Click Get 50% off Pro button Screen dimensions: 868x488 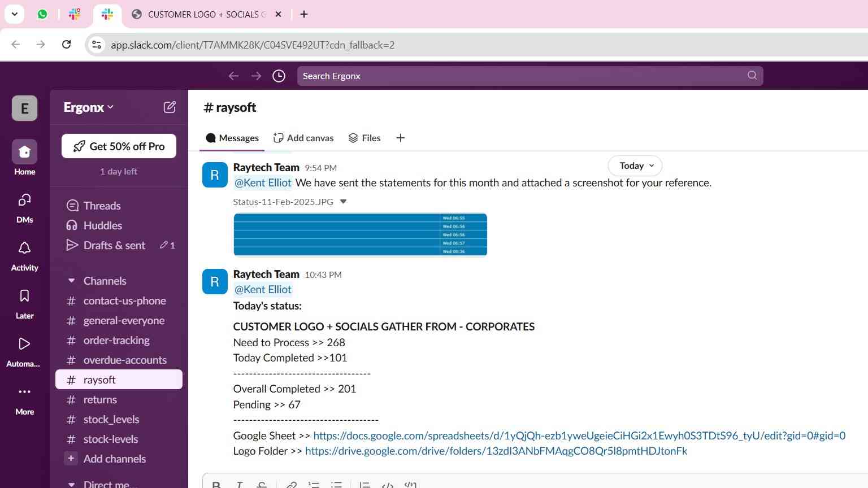119,146
